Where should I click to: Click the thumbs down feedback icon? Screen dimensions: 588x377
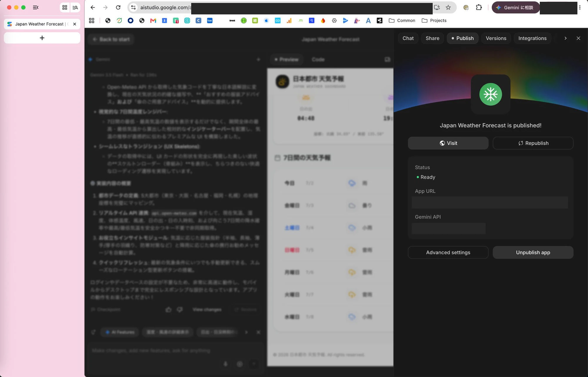pyautogui.click(x=180, y=310)
